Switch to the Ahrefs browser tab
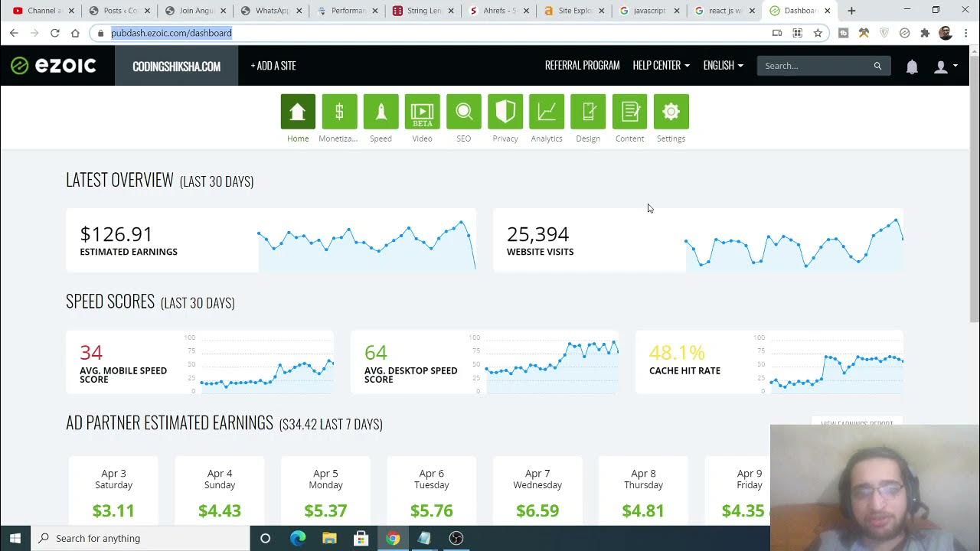980x551 pixels. coord(498,11)
